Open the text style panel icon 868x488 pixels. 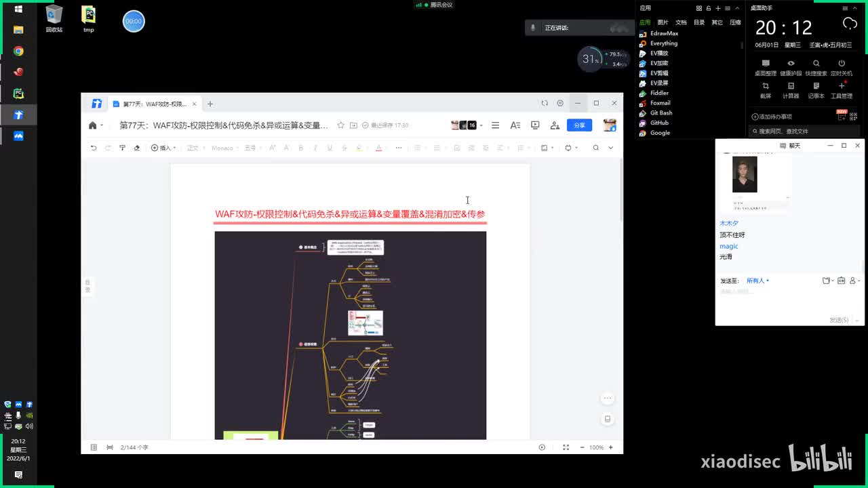pyautogui.click(x=515, y=125)
